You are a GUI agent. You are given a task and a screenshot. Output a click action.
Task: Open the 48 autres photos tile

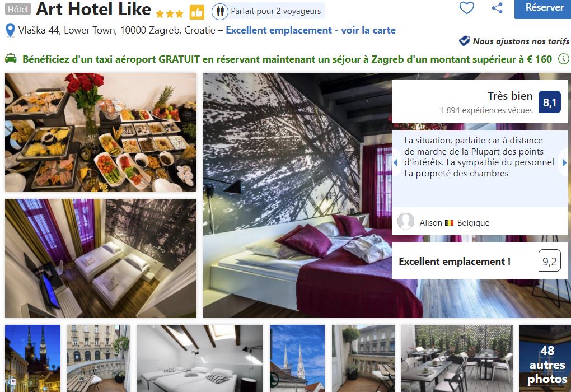545,358
